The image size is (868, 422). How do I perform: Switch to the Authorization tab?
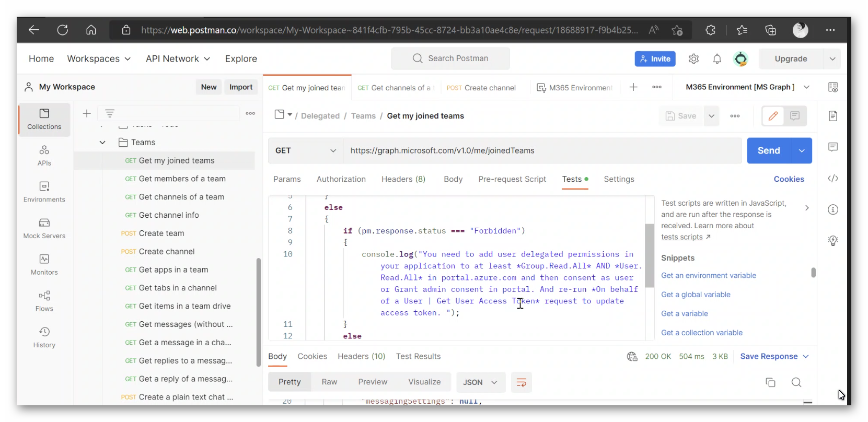pyautogui.click(x=341, y=179)
